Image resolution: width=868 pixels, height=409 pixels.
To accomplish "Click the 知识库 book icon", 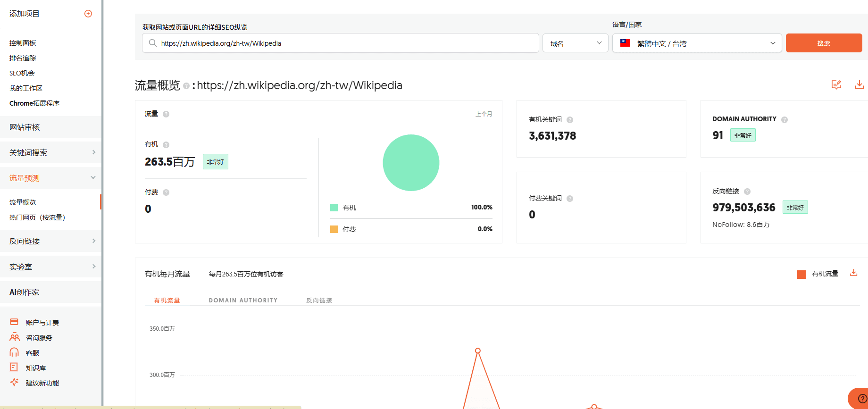I will click(x=14, y=367).
